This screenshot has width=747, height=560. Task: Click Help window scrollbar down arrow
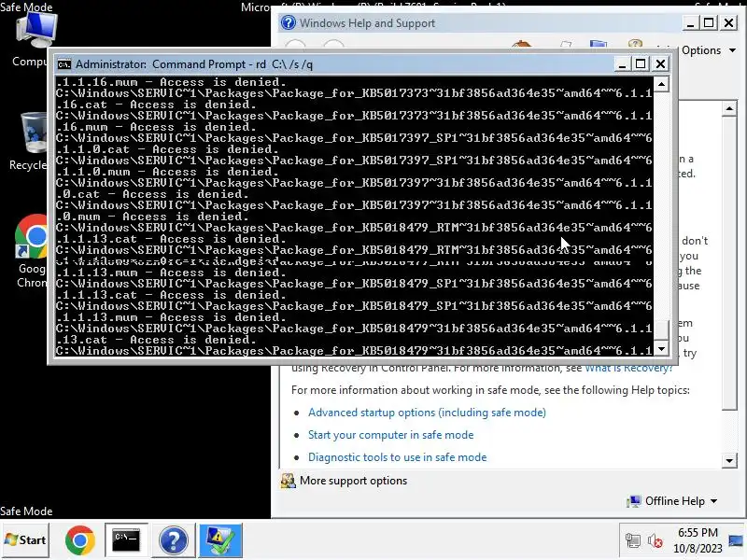coord(729,460)
